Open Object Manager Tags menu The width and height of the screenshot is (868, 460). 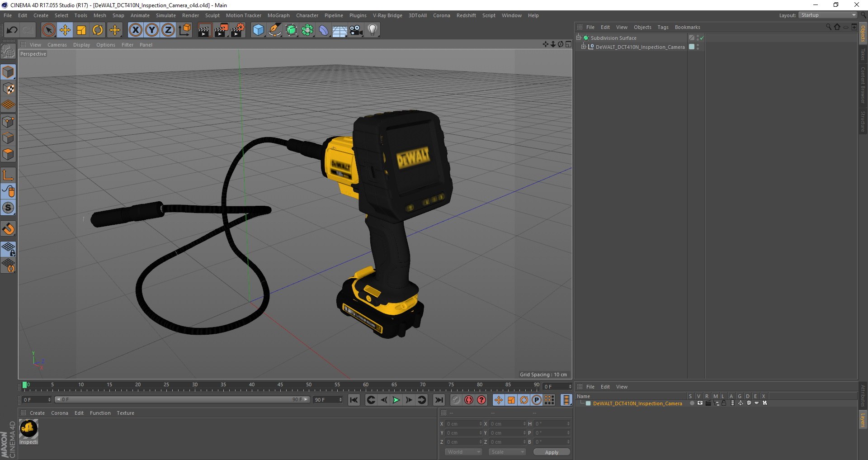pyautogui.click(x=663, y=27)
